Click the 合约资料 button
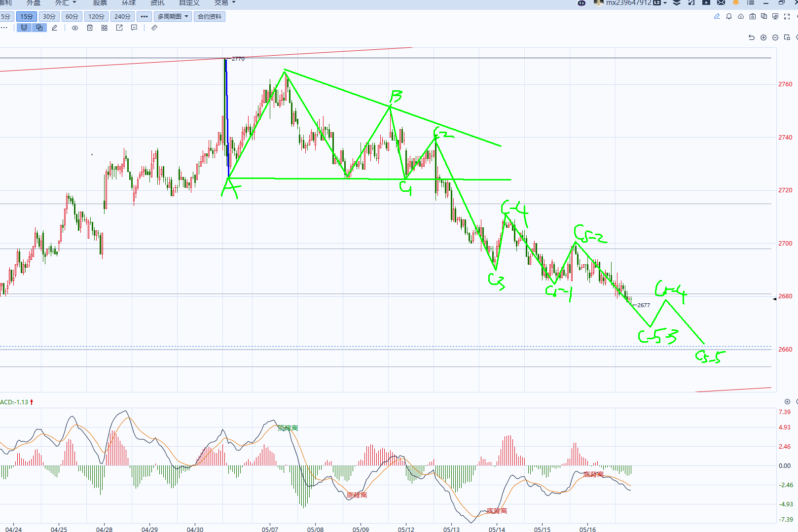 210,16
